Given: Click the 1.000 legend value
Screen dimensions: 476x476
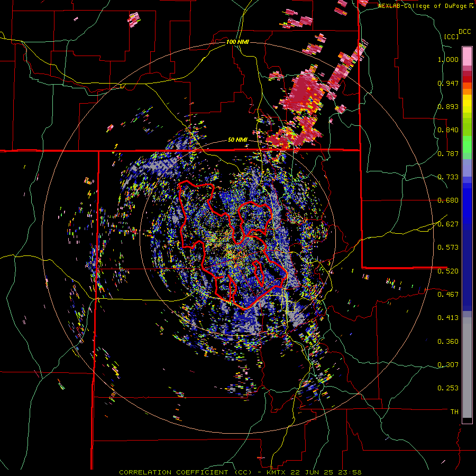Looking at the screenshot, I should [x=448, y=59].
